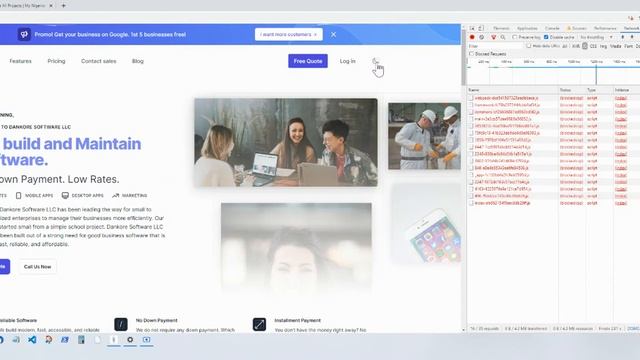Switch to the Network DevTools tab
Viewport: 640px width, 360px height.
click(631, 28)
